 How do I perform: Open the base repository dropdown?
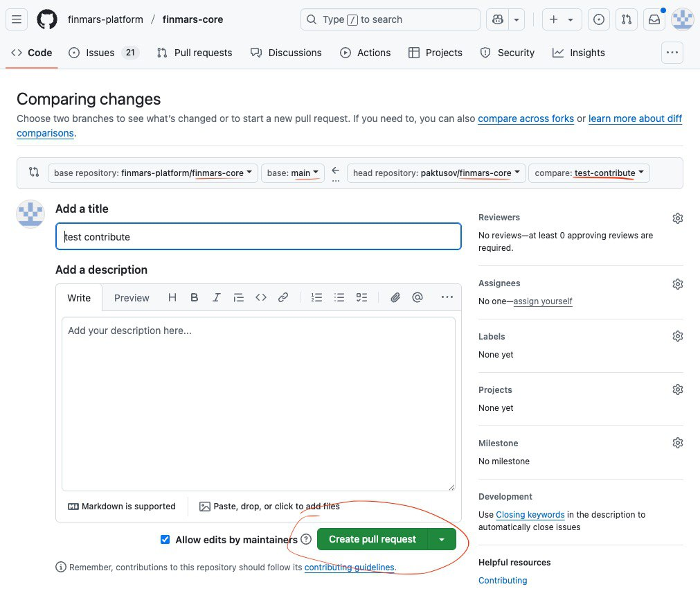(x=153, y=173)
